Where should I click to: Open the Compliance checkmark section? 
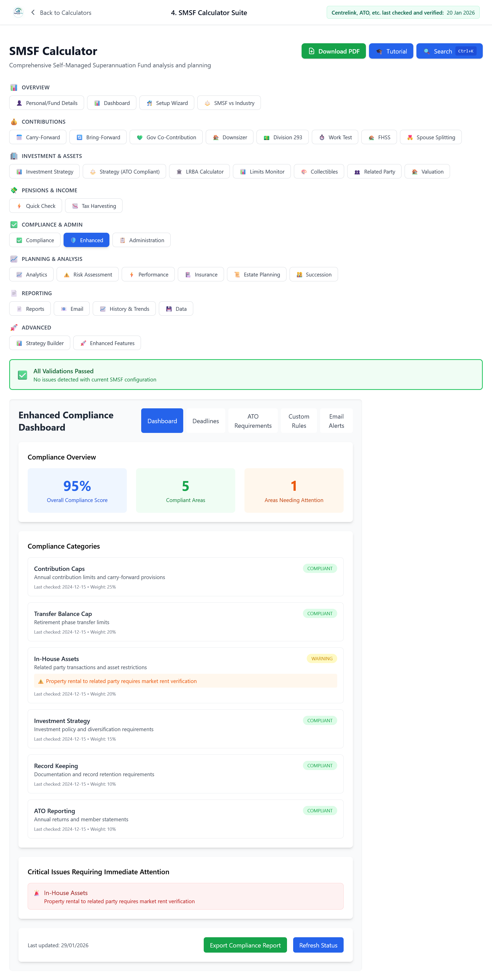pyautogui.click(x=35, y=240)
